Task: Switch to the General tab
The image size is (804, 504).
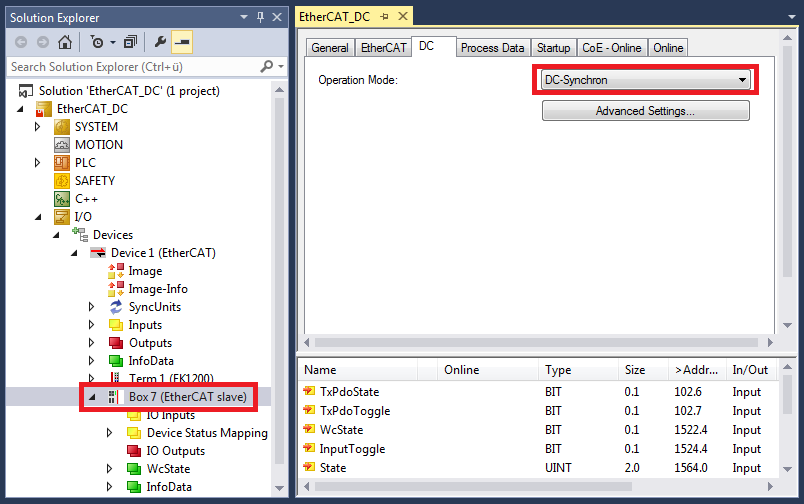Action: [330, 48]
